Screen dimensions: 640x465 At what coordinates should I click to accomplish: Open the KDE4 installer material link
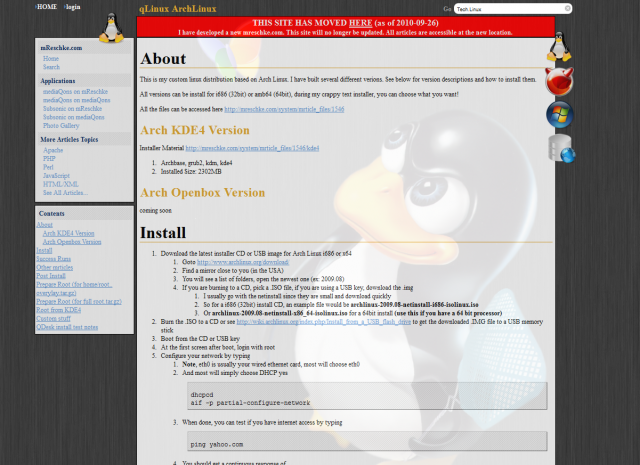click(x=252, y=148)
